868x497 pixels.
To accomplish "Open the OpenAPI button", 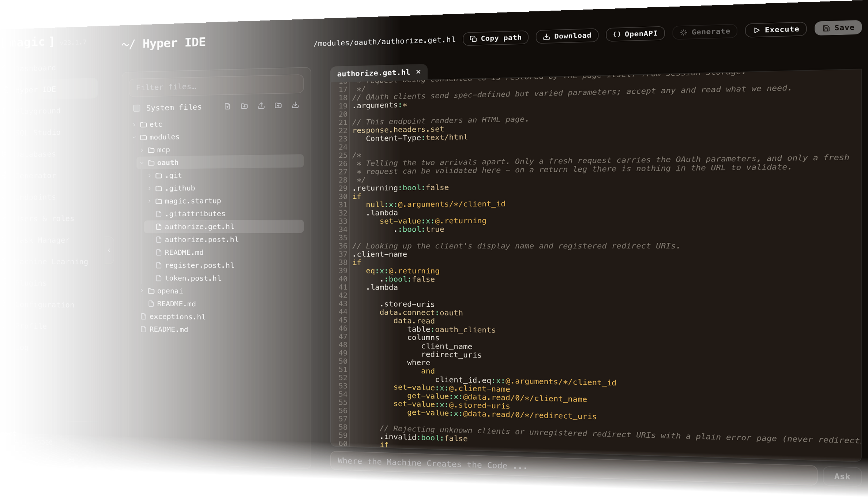I will 635,34.
